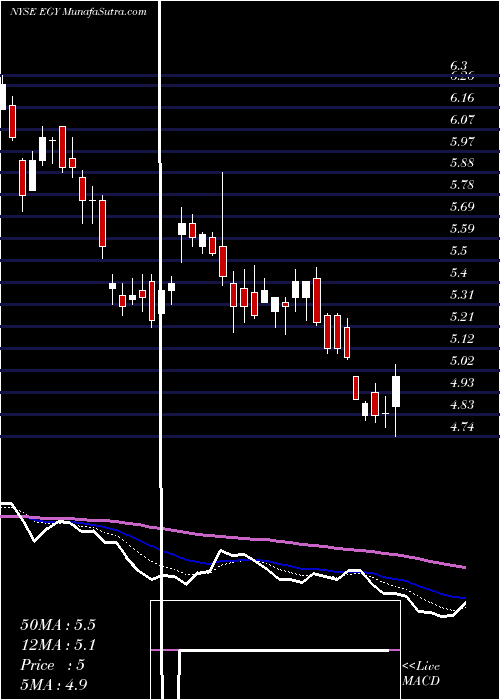Select the 5.69 price axis label

coord(462,207)
